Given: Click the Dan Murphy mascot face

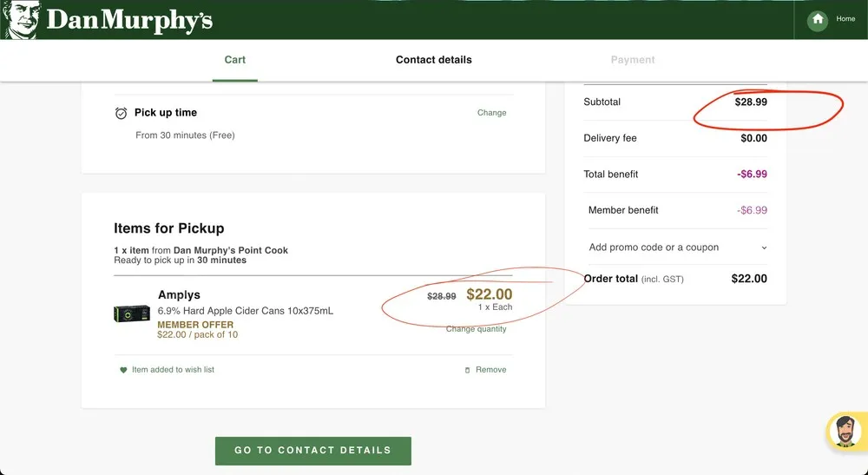Looking at the screenshot, I should (20, 20).
